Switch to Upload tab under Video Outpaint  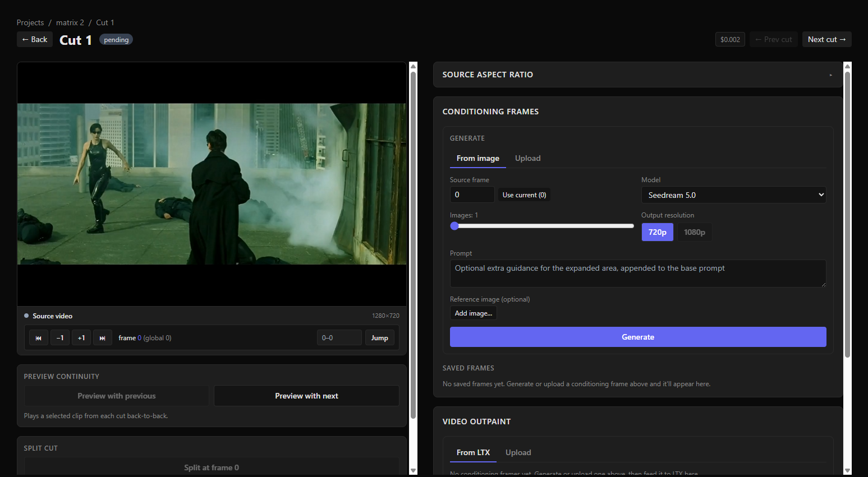[x=518, y=452]
